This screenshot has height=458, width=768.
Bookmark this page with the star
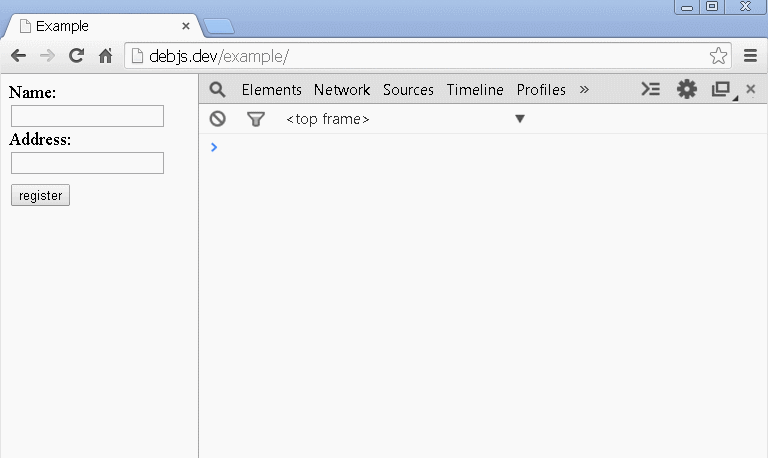click(718, 56)
